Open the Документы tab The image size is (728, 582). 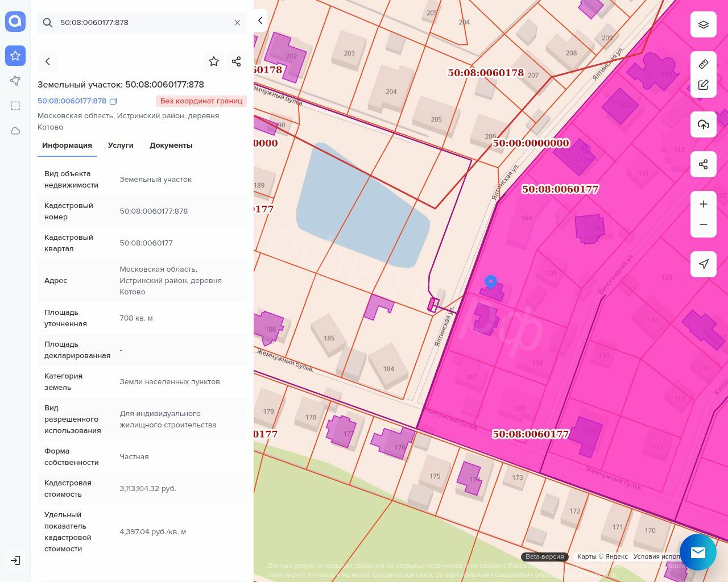coord(171,145)
